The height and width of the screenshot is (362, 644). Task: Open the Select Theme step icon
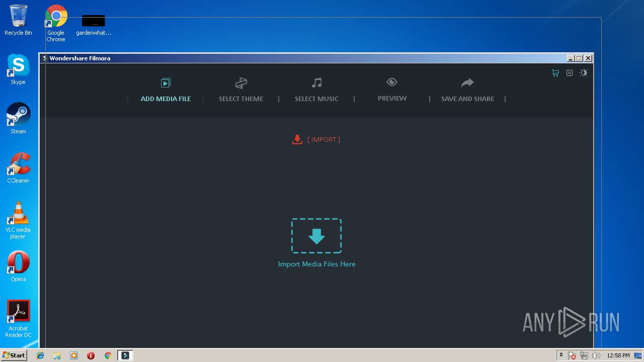pos(241,83)
